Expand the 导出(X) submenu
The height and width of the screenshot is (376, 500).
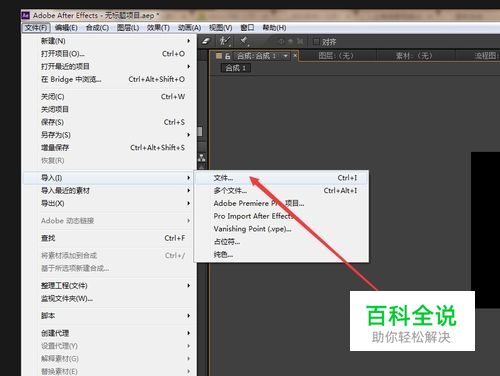pyautogui.click(x=109, y=203)
